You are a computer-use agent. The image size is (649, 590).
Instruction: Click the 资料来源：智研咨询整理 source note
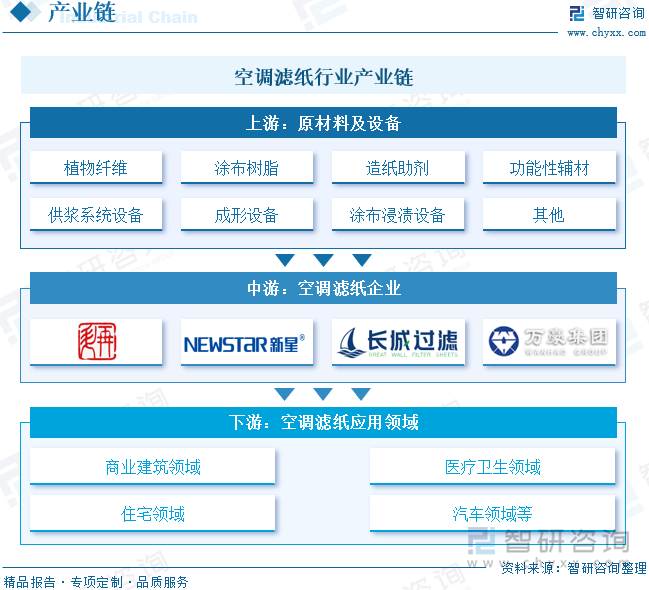pyautogui.click(x=574, y=568)
